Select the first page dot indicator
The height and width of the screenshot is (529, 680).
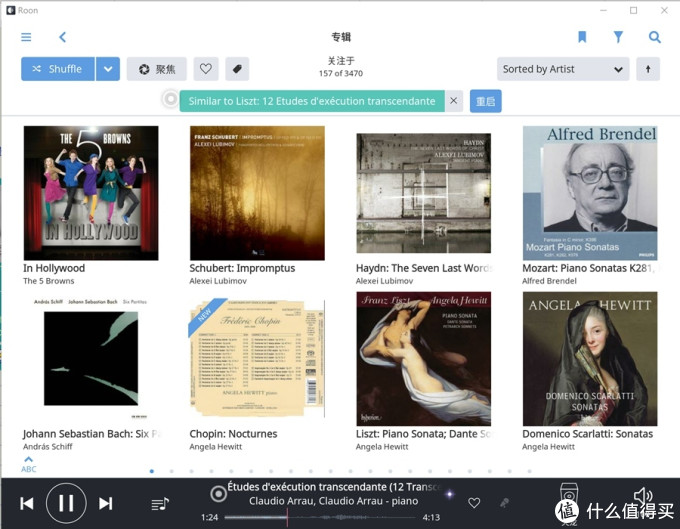point(151,471)
